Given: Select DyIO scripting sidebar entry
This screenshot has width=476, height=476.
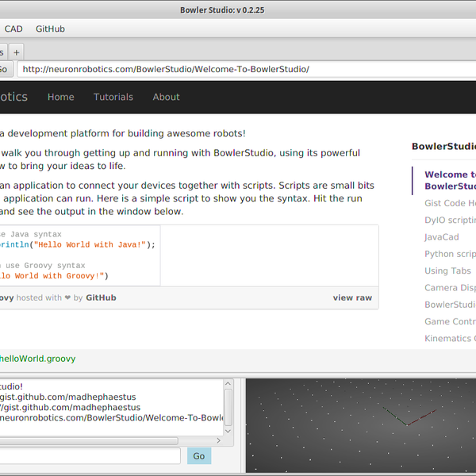Looking at the screenshot, I should [x=450, y=220].
